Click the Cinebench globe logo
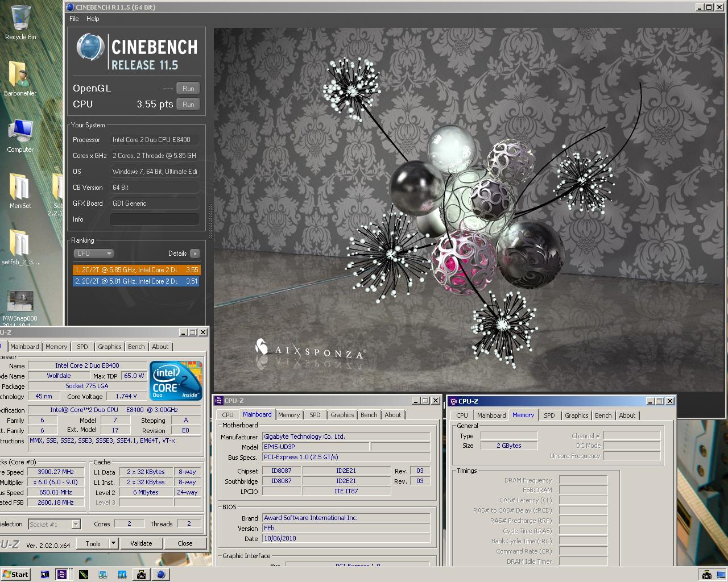Screen dimensions: 728x582 pos(90,47)
